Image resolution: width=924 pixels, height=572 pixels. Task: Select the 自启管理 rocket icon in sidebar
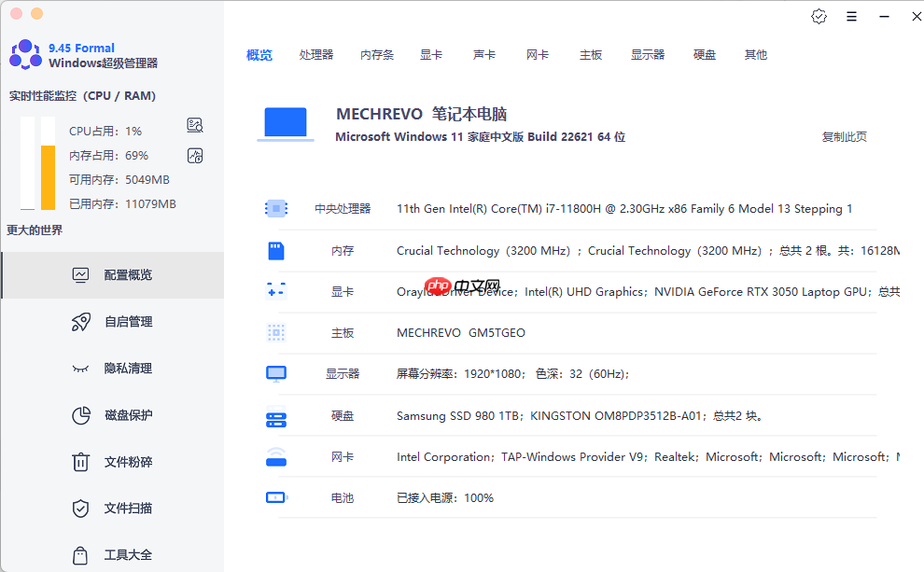coord(82,321)
